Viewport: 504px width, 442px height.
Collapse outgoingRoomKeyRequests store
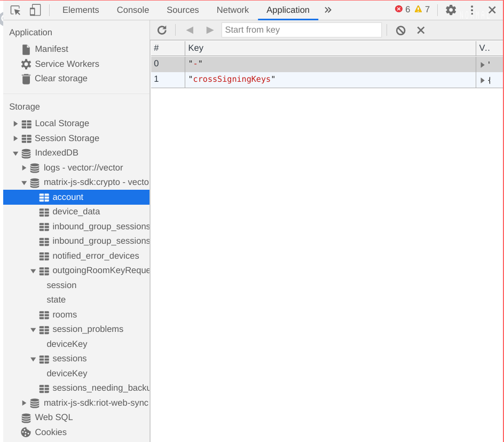coord(33,271)
